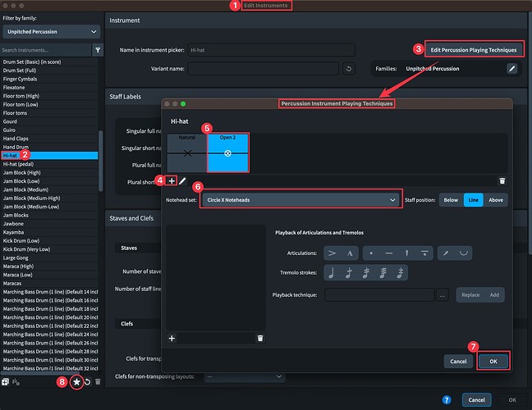Select two tremolo strokes
The height and width of the screenshot is (410, 532).
point(366,273)
